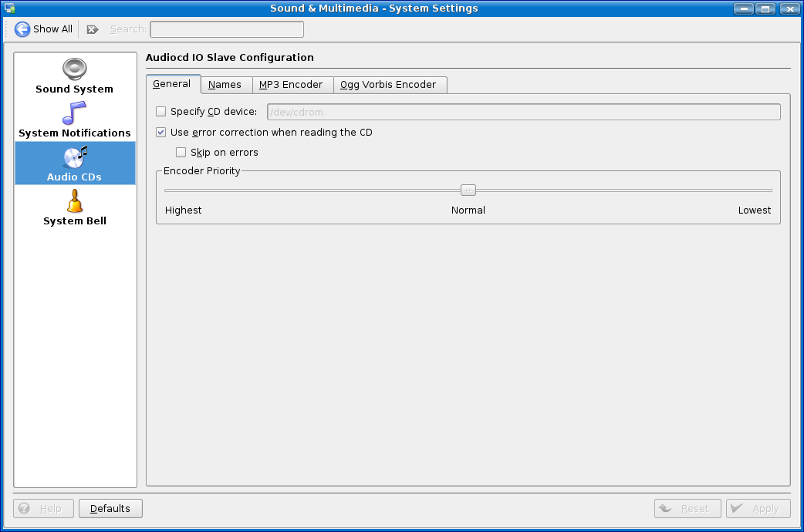The height and width of the screenshot is (532, 804).
Task: Click the Show All back arrow icon
Action: coord(22,29)
